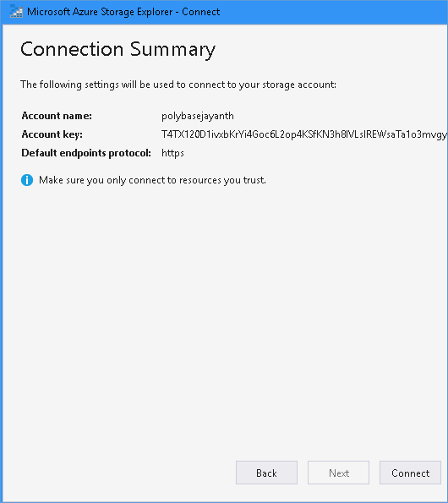Click the word Connect in the title bar
This screenshot has width=448, height=503.
click(x=200, y=12)
